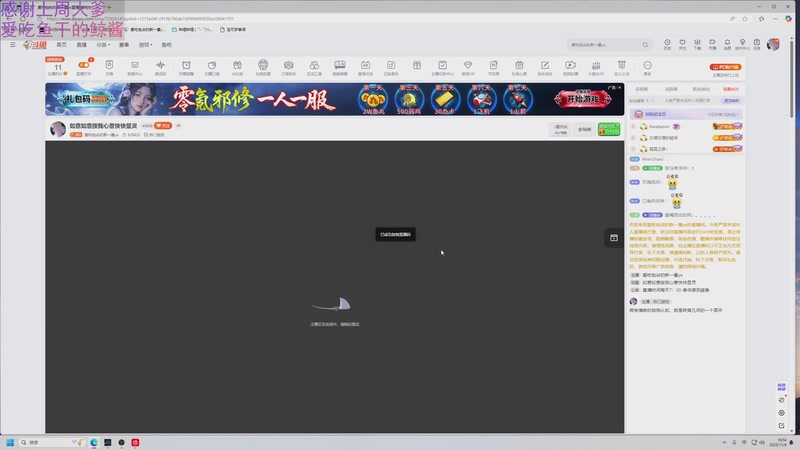
Task: Open the history clock icon in header
Action: pyautogui.click(x=667, y=42)
